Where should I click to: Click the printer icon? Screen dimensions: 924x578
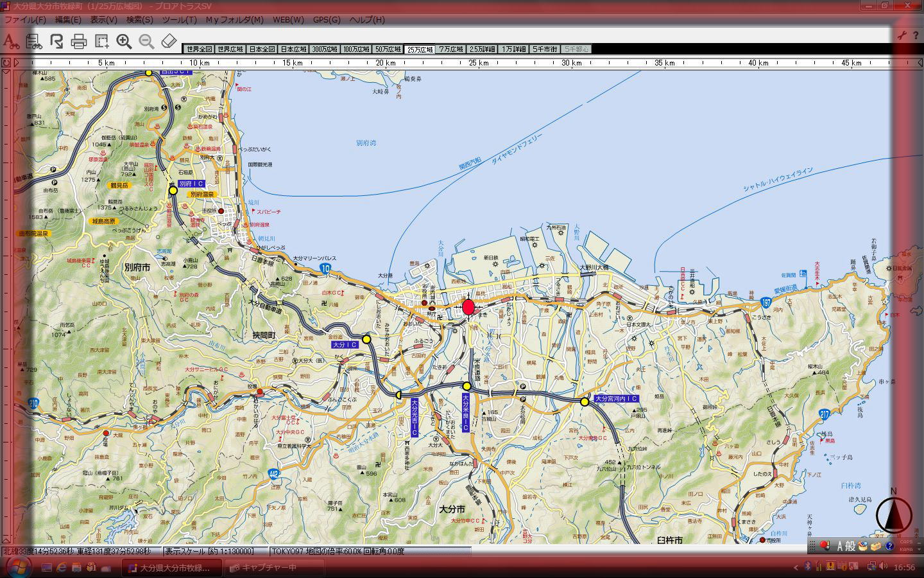[79, 42]
